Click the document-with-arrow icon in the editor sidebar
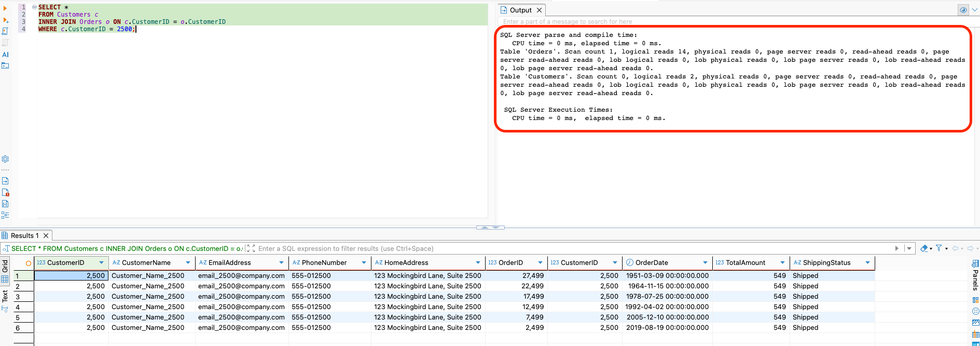 tap(5, 181)
